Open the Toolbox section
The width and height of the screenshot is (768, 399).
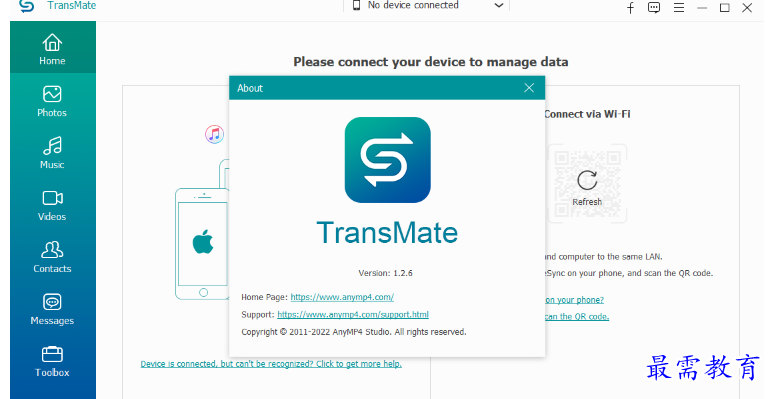[x=52, y=361]
